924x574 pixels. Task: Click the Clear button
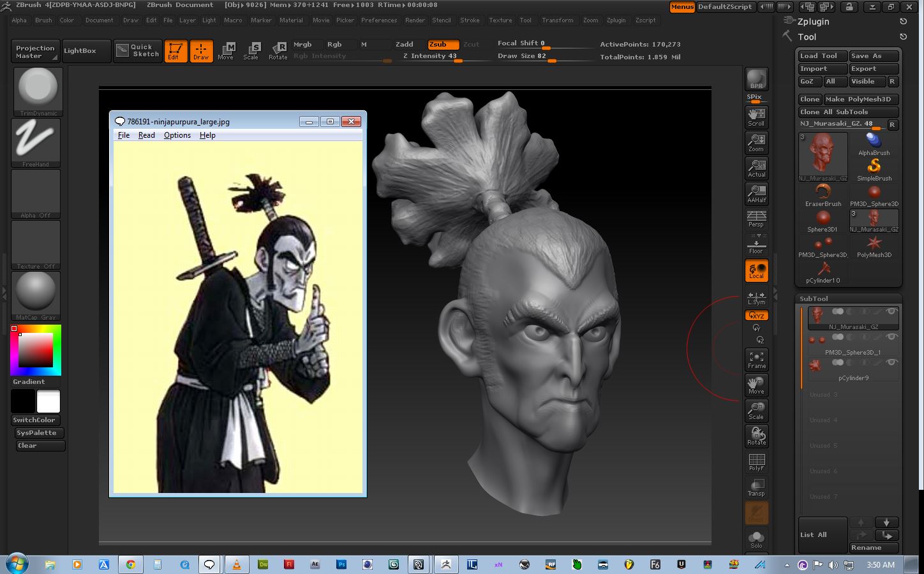[x=40, y=446]
